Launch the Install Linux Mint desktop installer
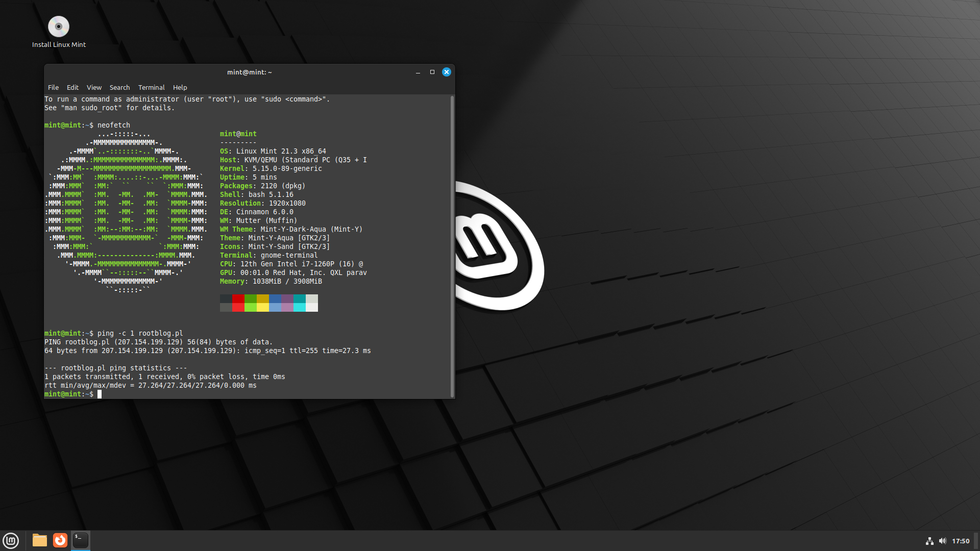980x551 pixels. click(58, 27)
